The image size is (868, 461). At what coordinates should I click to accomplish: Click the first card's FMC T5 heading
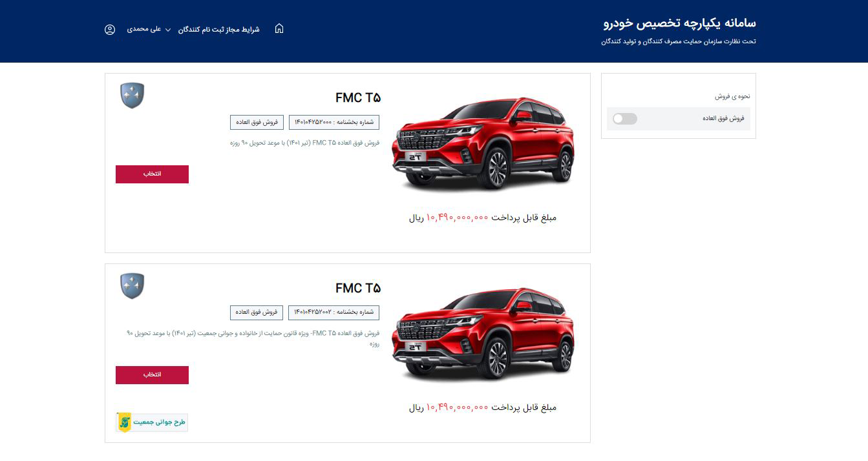pos(358,98)
